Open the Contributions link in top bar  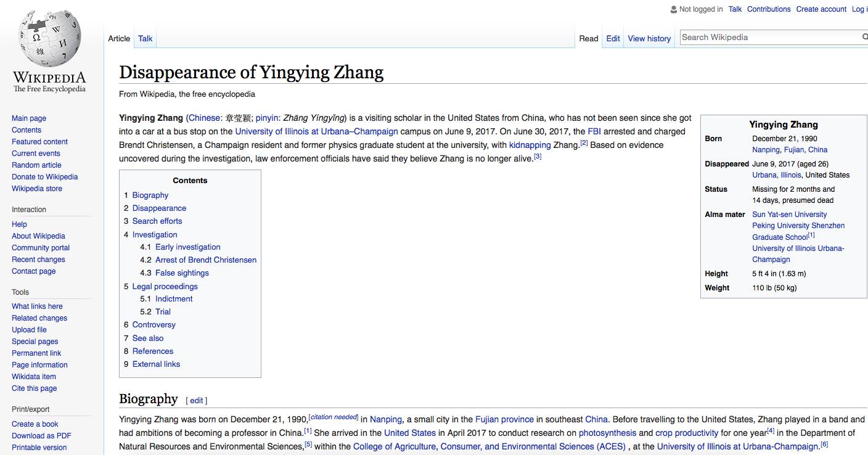[x=769, y=9]
